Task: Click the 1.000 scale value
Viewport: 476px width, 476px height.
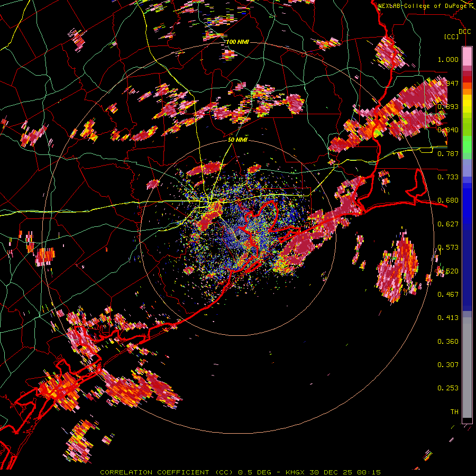Action: coord(448,59)
